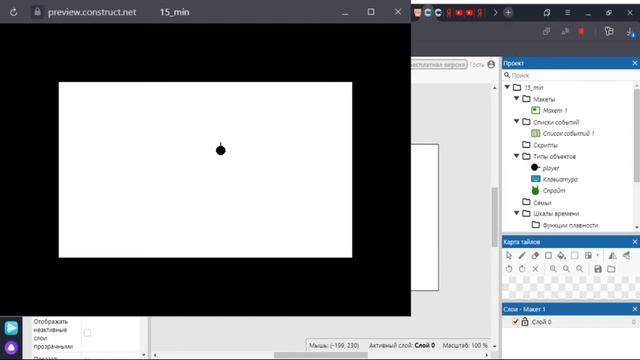
Task: Click the translate icon in browser toolbar
Action: click(565, 31)
